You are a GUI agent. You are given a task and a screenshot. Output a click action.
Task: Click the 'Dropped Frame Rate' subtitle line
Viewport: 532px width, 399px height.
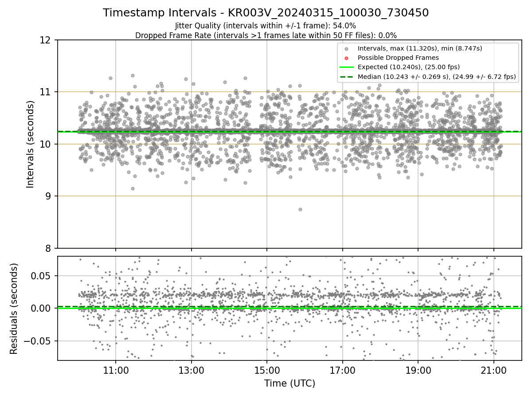(x=266, y=35)
